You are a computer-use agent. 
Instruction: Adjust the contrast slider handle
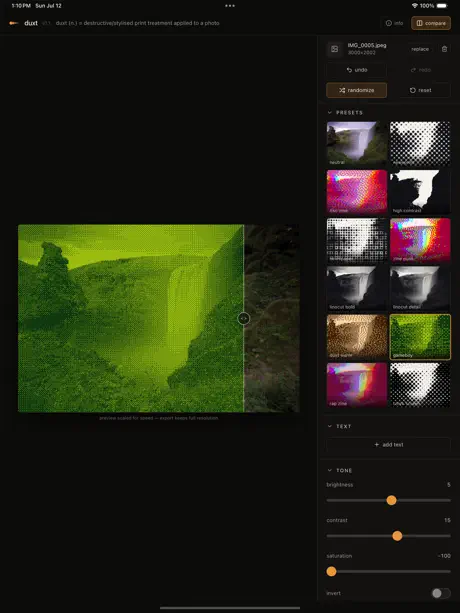pos(397,536)
